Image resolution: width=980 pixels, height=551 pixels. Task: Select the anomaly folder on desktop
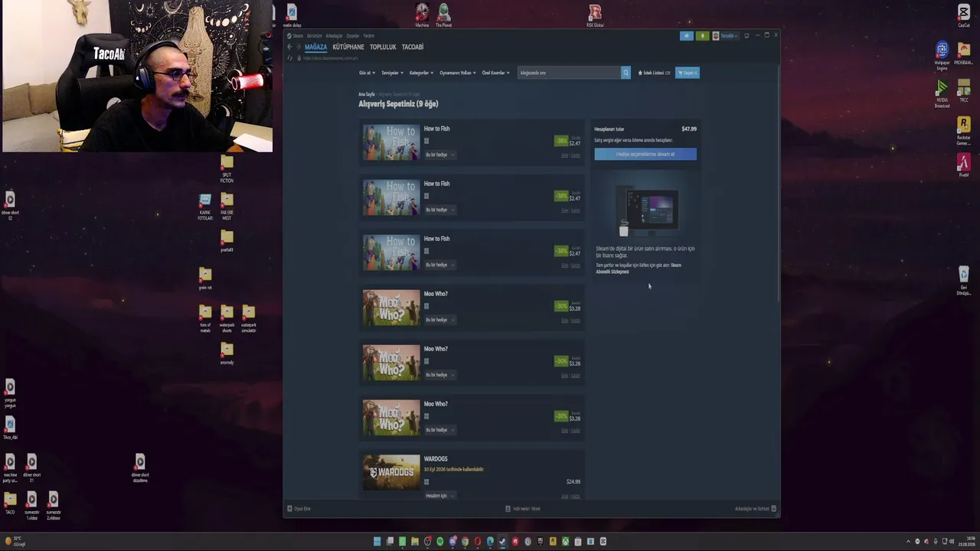tap(227, 354)
